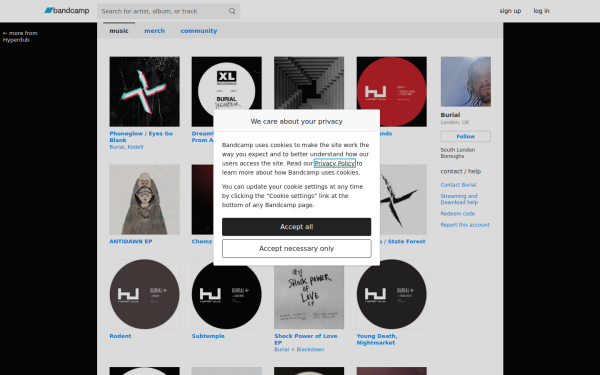This screenshot has height=375, width=600.
Task: Open Phoneglow / Eyes Go Blank album cover
Action: [144, 91]
